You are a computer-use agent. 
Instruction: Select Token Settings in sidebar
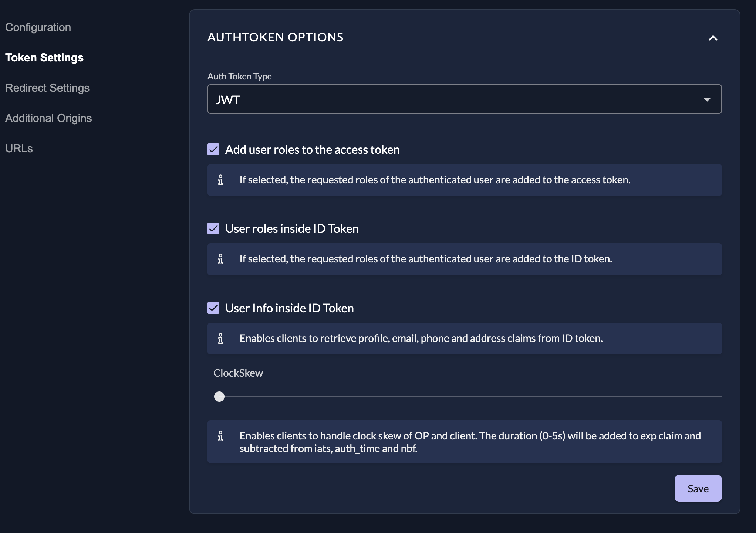coord(44,58)
